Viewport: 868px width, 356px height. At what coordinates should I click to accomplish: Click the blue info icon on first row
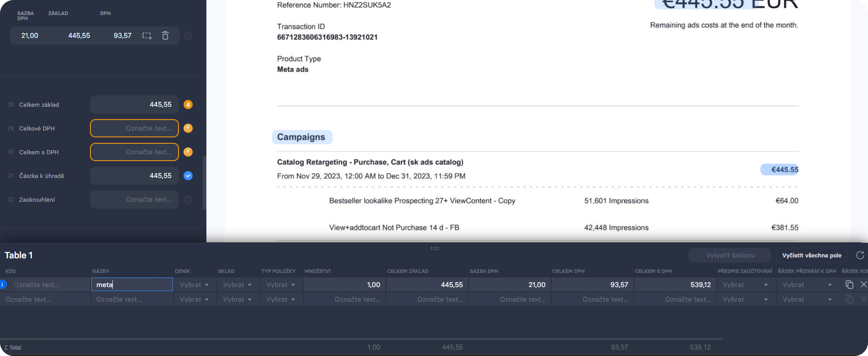3,285
